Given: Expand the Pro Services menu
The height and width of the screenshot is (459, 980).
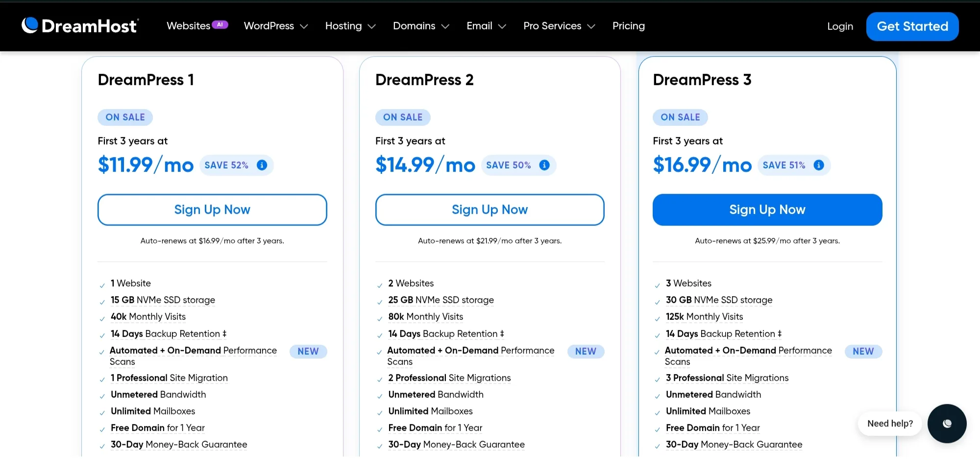Looking at the screenshot, I should tap(559, 26).
